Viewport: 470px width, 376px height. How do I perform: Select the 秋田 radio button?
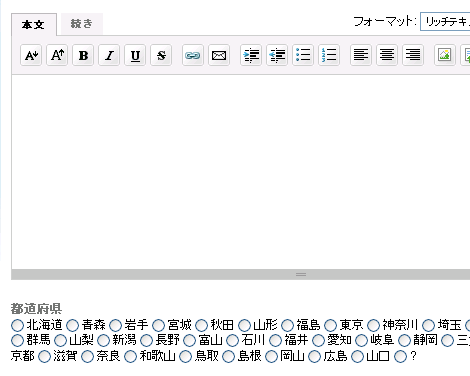point(201,325)
